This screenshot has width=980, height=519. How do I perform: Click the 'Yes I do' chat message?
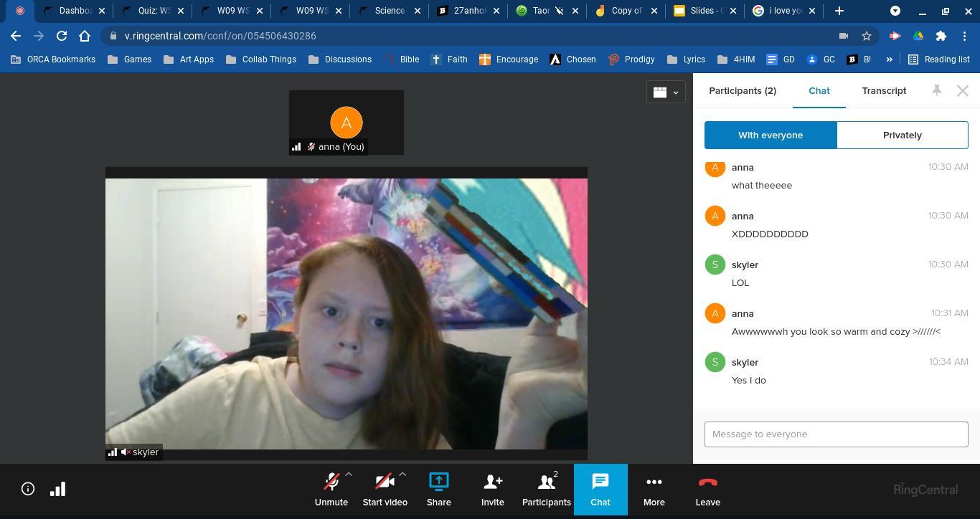749,381
